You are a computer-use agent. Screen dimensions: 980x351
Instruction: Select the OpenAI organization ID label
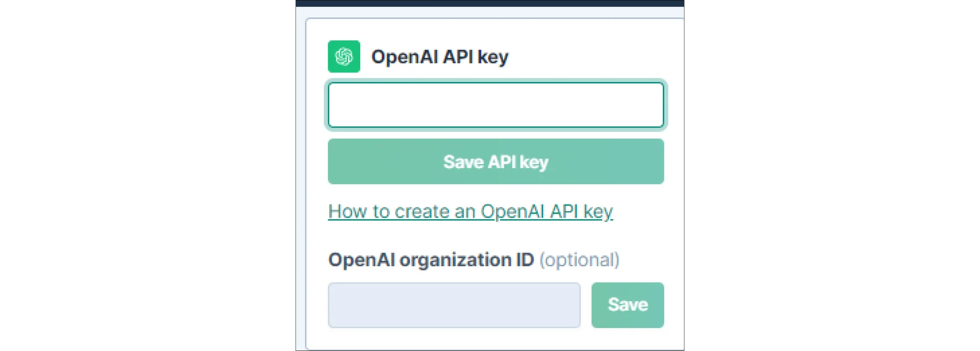tap(430, 260)
